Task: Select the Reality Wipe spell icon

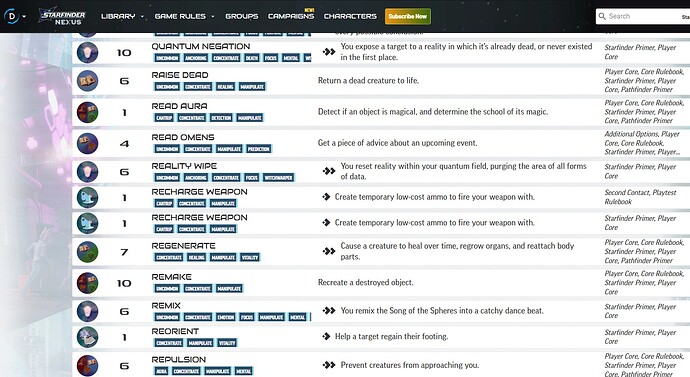Action: [x=87, y=172]
